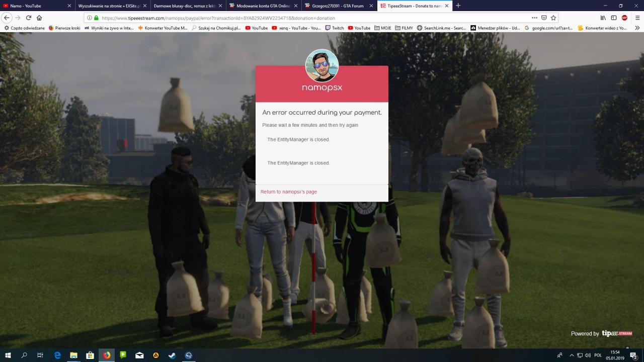Screen dimensions: 644x362
Task: Click POL language indicator
Action: [x=598, y=355]
